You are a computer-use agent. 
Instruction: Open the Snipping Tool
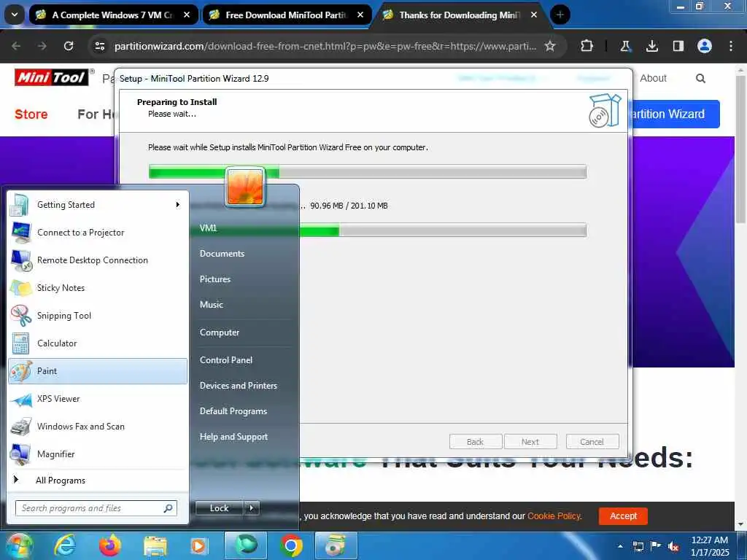[98, 315]
